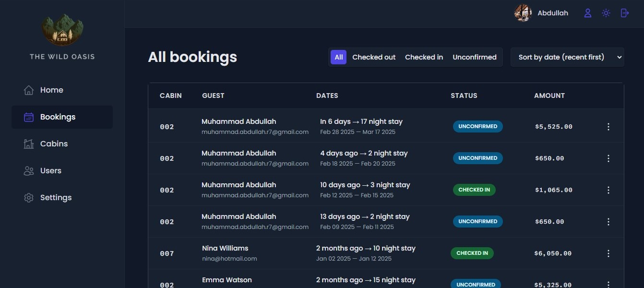
Task: Click Abdullah's avatar picture
Action: (523, 13)
